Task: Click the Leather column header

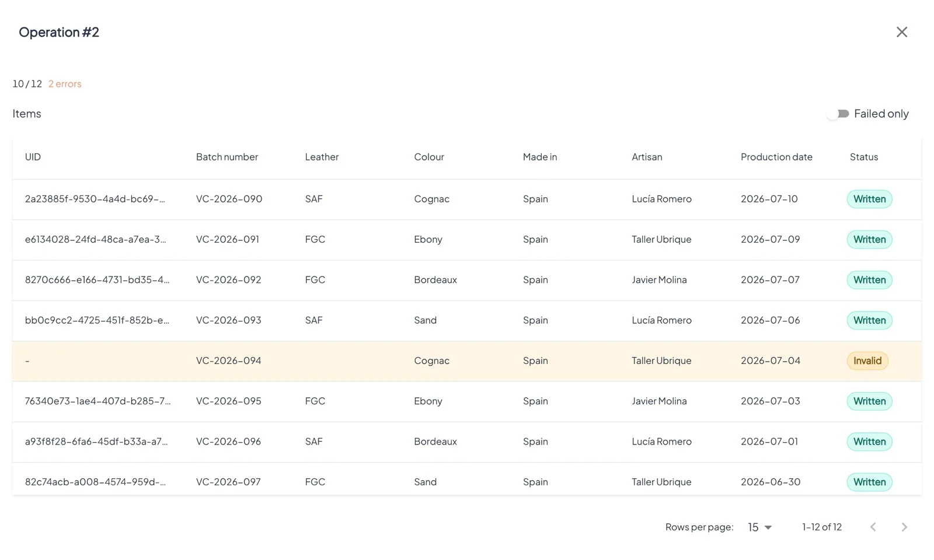Action: [x=322, y=157]
